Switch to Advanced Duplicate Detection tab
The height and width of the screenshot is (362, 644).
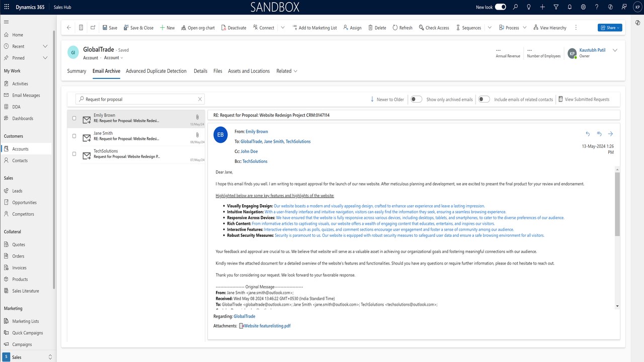click(x=156, y=71)
